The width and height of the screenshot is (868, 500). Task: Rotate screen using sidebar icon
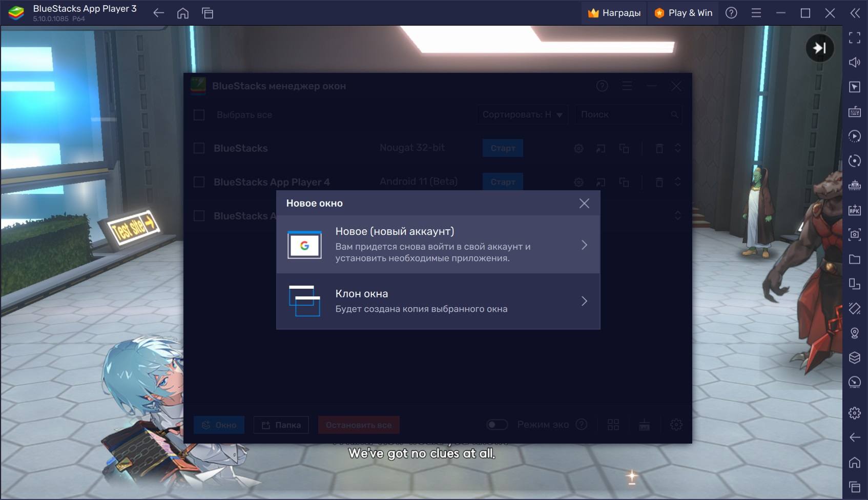pyautogui.click(x=855, y=308)
